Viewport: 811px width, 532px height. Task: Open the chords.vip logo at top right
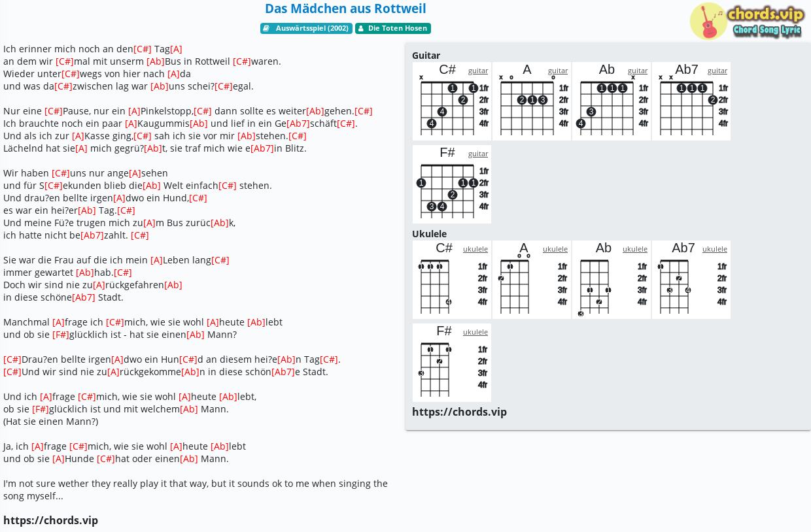click(748, 21)
